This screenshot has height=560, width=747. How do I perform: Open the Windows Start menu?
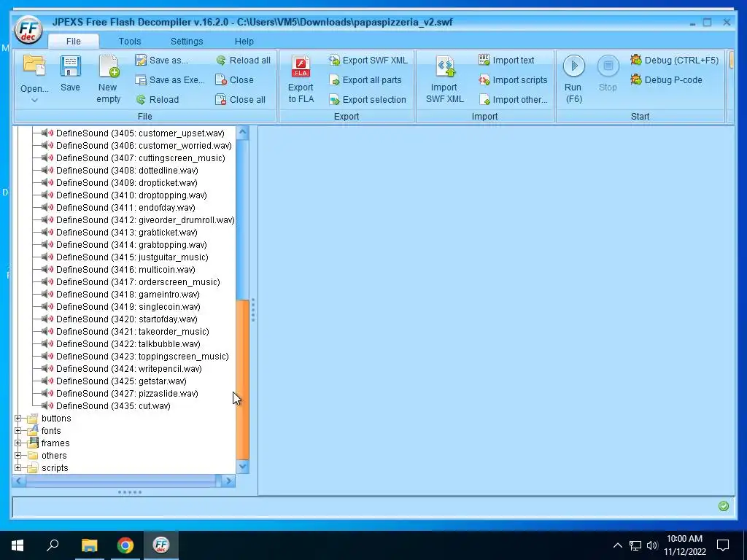click(18, 545)
